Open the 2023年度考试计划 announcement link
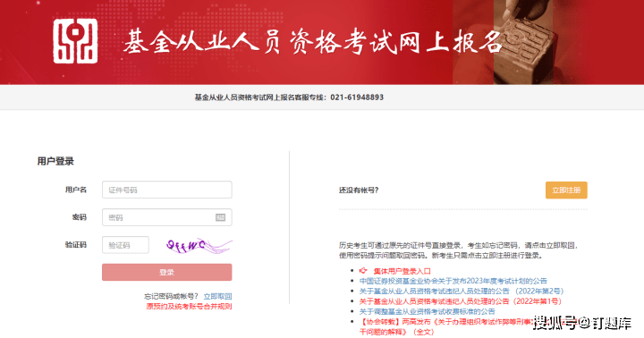644x338 pixels. pyautogui.click(x=453, y=281)
